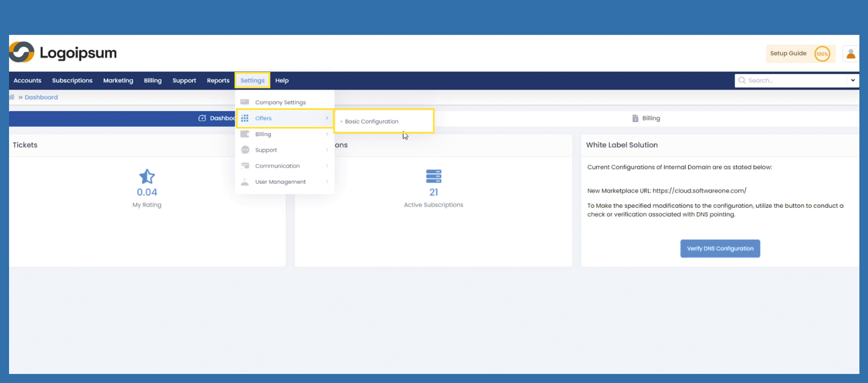Click the Offers grid icon
Screen dimensions: 868x383
245,118
